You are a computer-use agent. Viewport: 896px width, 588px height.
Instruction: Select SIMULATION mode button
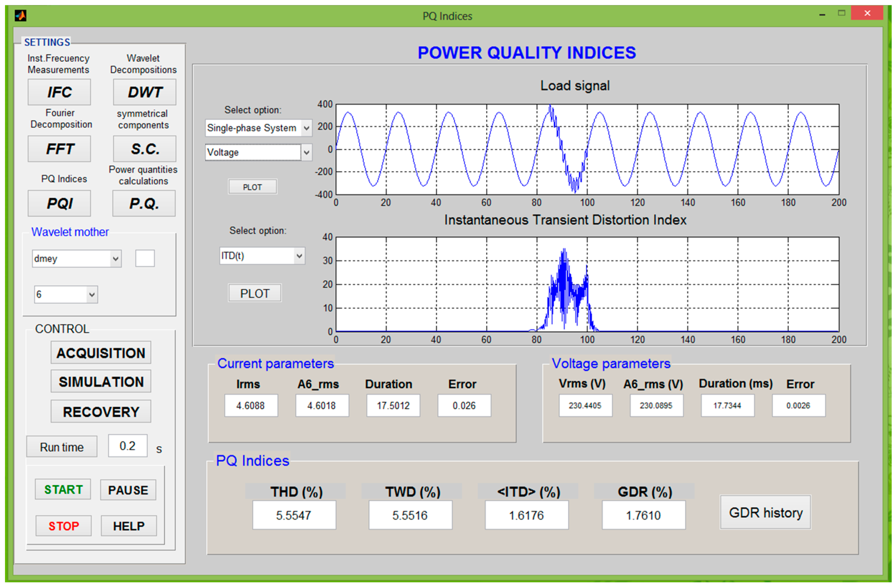click(x=101, y=382)
